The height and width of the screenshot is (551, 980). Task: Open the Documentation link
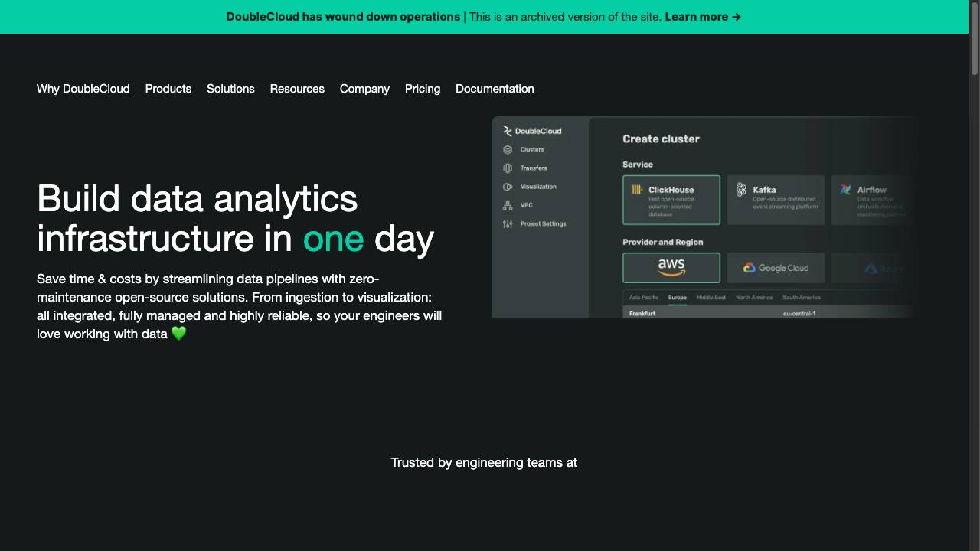pyautogui.click(x=495, y=89)
